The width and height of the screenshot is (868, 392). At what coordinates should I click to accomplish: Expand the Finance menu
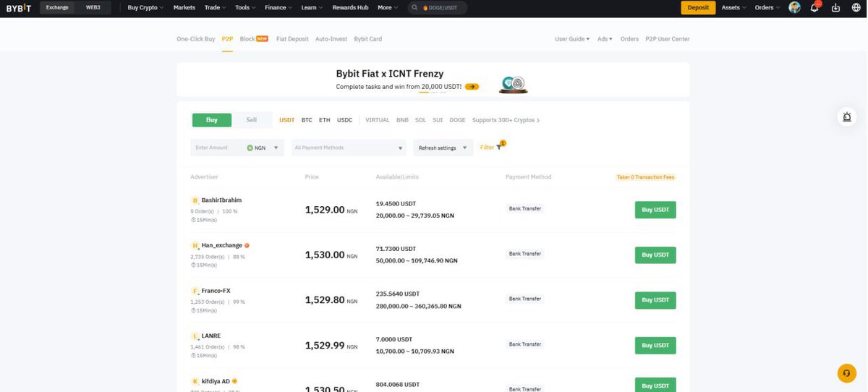278,7
